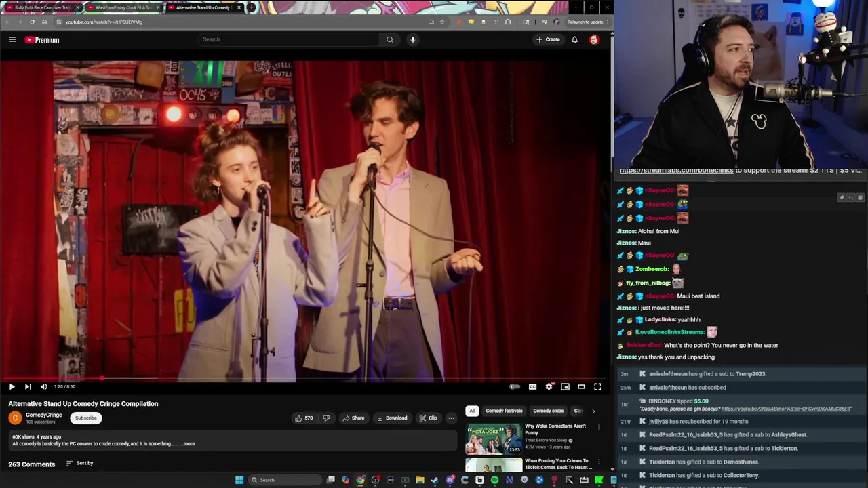Click the Windows taskbar Search box
This screenshot has height=488, width=868.
pos(283,480)
